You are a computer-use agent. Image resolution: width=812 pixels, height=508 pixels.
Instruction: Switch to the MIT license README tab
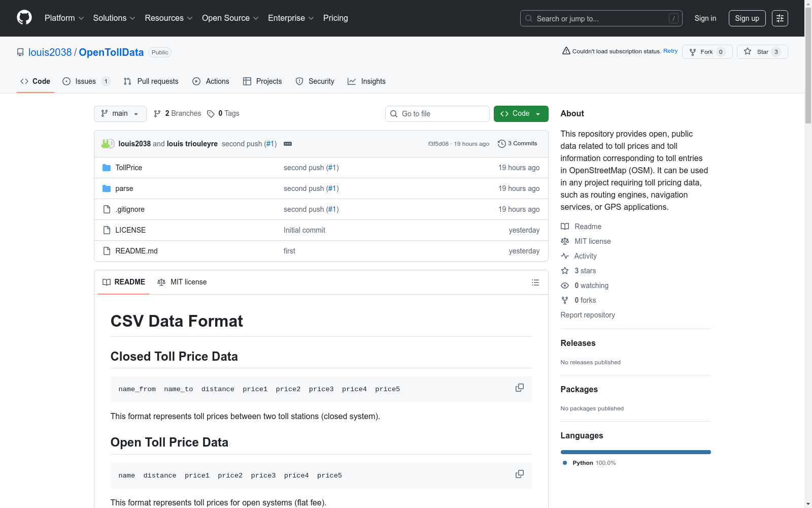pyautogui.click(x=182, y=282)
